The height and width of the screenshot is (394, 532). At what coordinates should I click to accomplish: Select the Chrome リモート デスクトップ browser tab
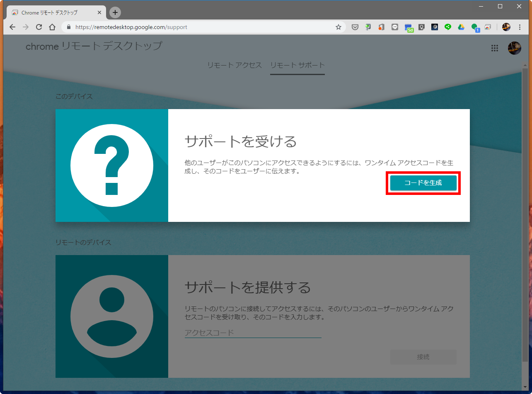point(57,12)
